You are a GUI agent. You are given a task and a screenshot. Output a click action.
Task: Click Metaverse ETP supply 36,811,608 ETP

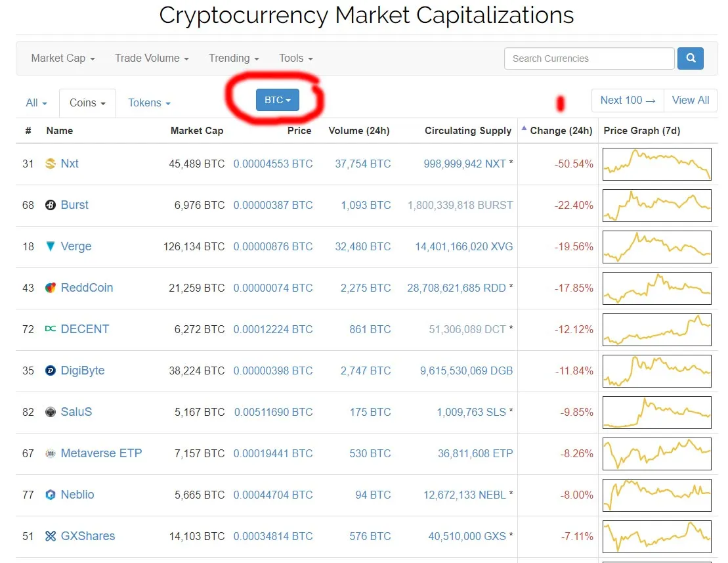[x=475, y=453]
